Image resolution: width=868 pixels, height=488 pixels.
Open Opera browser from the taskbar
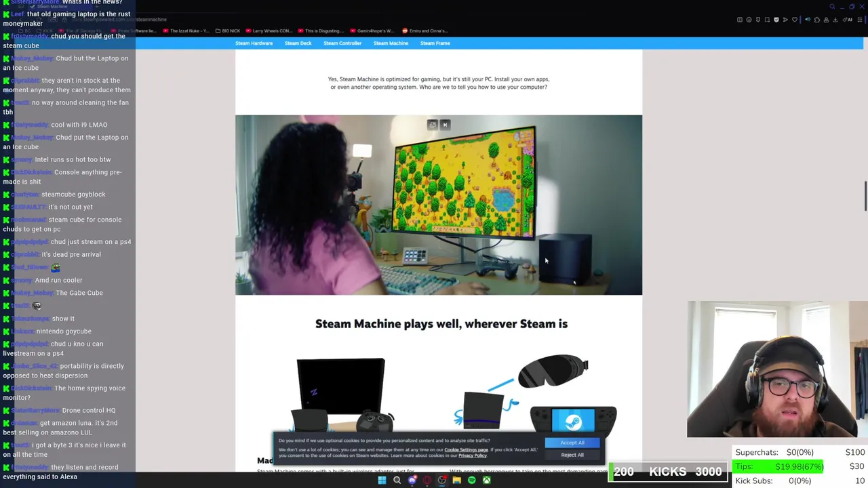pos(427,481)
